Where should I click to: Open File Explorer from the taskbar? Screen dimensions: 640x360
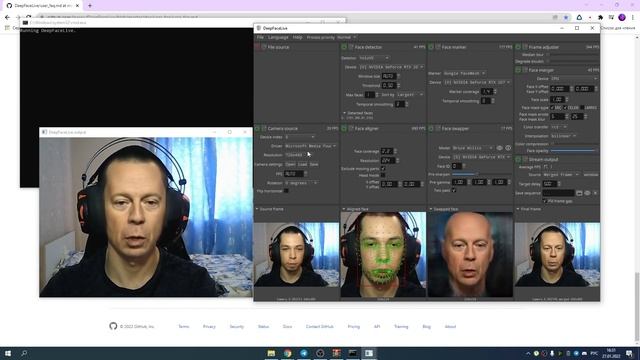click(x=271, y=353)
